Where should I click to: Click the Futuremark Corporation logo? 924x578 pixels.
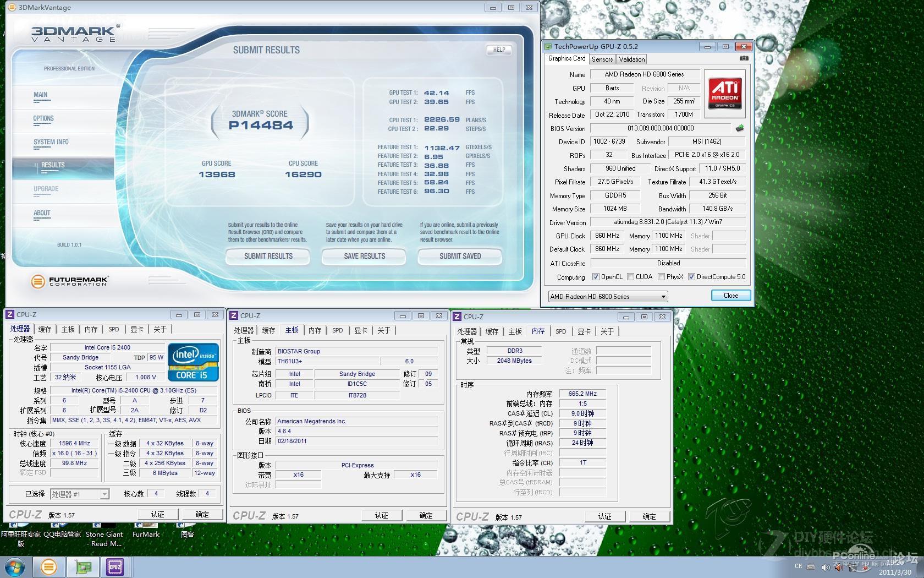pyautogui.click(x=70, y=281)
